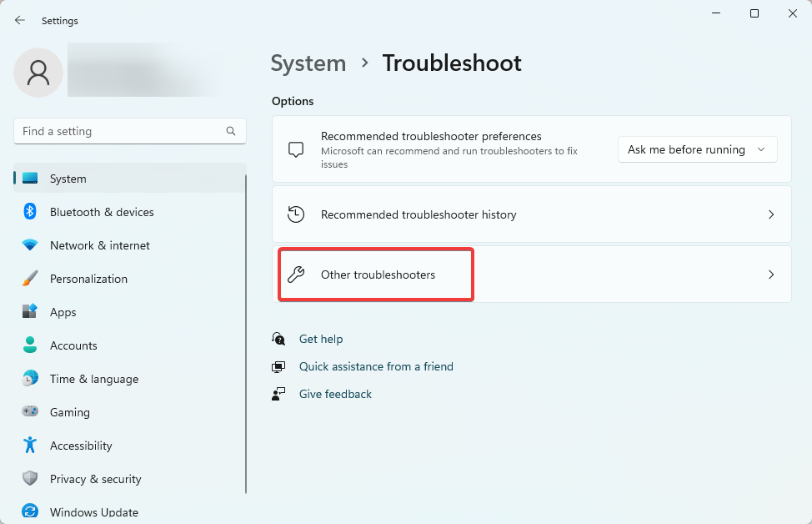Viewport: 812px width, 524px height.
Task: Click the wrench icon for Other troubleshooters
Action: 296,275
